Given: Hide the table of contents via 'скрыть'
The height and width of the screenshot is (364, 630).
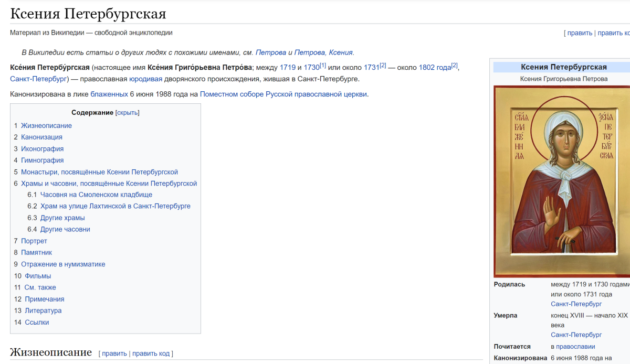Looking at the screenshot, I should click(128, 113).
